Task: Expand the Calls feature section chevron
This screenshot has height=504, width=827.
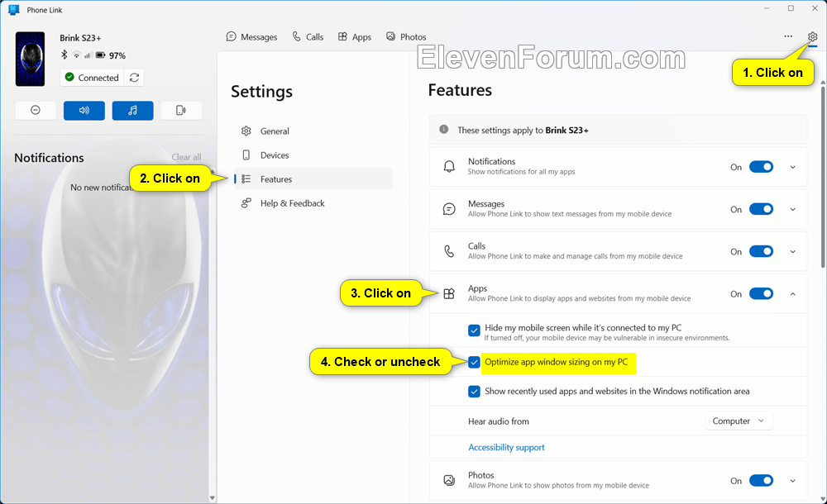Action: [x=793, y=251]
